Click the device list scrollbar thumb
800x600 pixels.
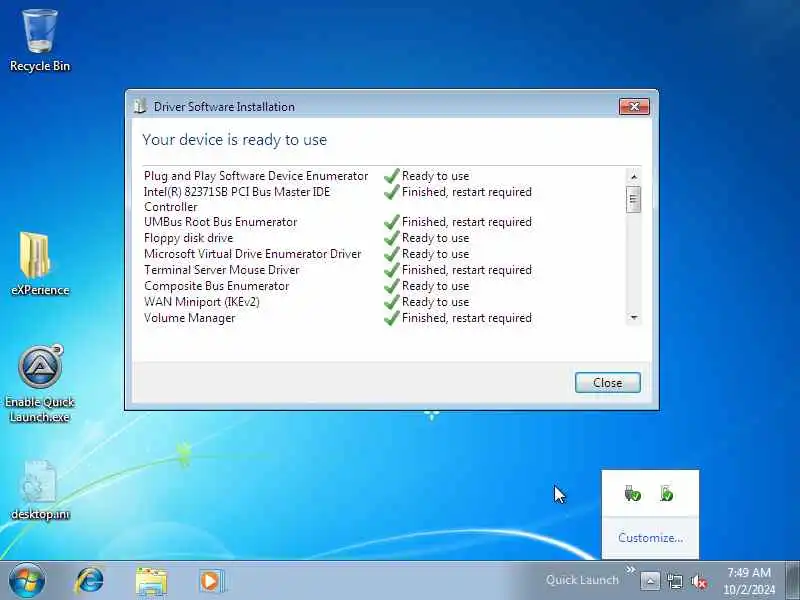click(634, 199)
